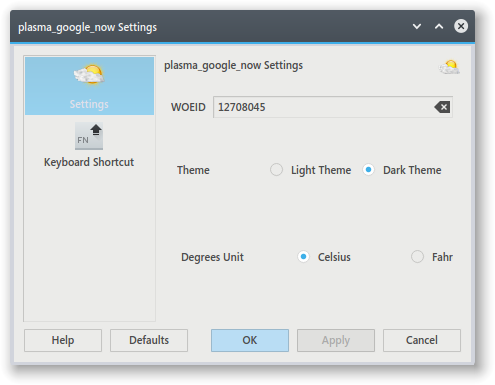This screenshot has height=385, width=495.
Task: Click the plasma_google_now Settings title bar
Action: (x=213, y=27)
